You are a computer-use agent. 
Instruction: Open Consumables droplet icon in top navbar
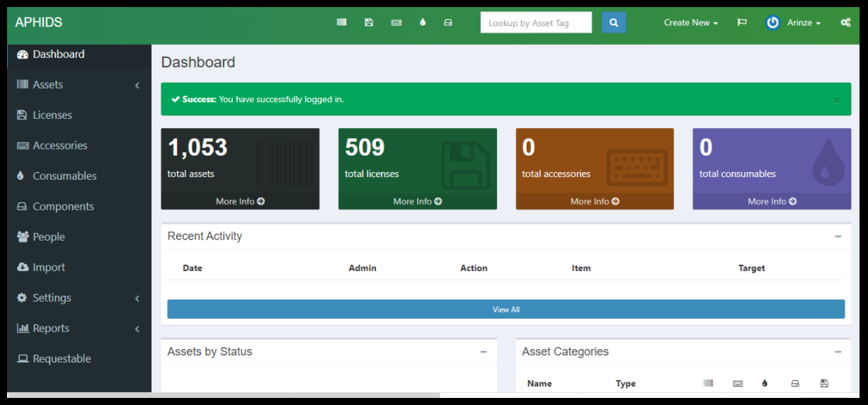[x=423, y=23]
